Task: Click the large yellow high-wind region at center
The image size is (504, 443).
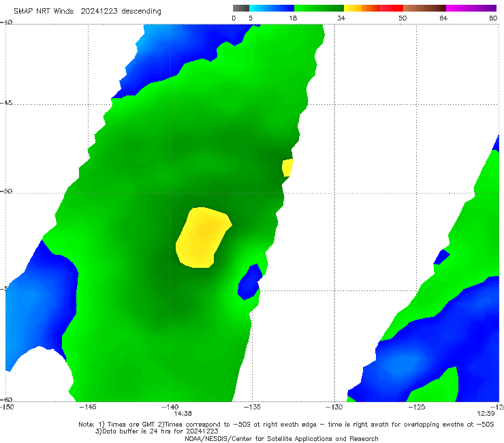Action: click(x=202, y=237)
